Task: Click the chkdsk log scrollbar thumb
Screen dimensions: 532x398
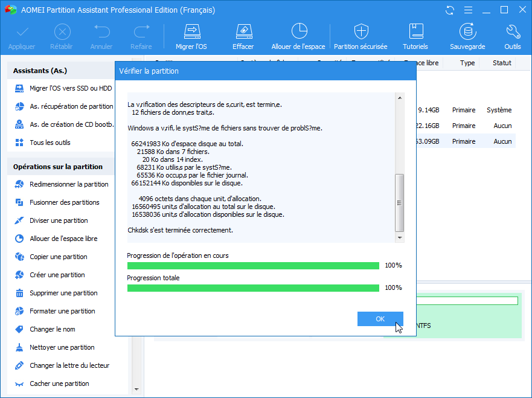Action: (x=400, y=203)
